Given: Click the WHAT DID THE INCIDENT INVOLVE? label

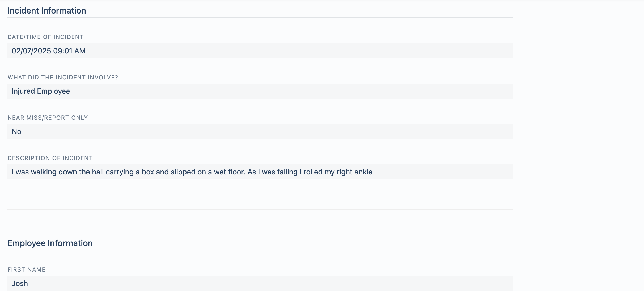Looking at the screenshot, I should point(63,77).
